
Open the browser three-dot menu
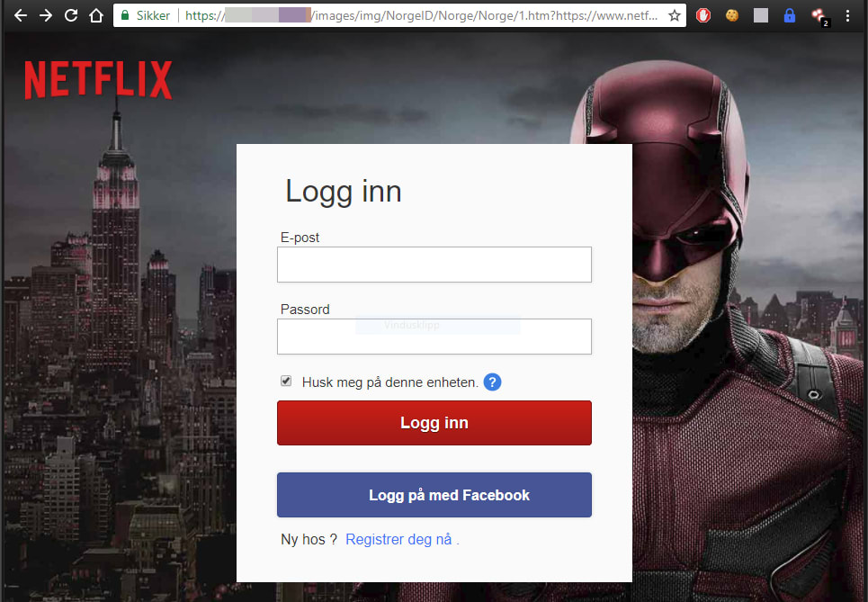pyautogui.click(x=847, y=15)
